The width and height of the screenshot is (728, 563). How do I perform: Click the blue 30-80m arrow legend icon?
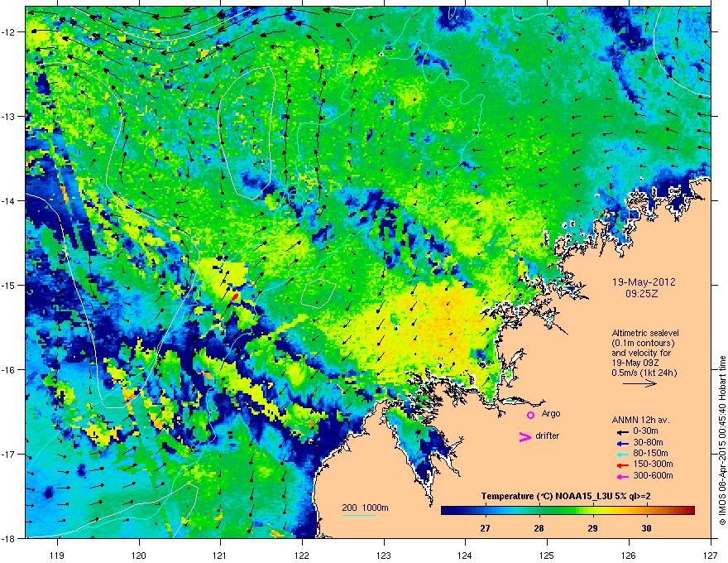pos(622,443)
